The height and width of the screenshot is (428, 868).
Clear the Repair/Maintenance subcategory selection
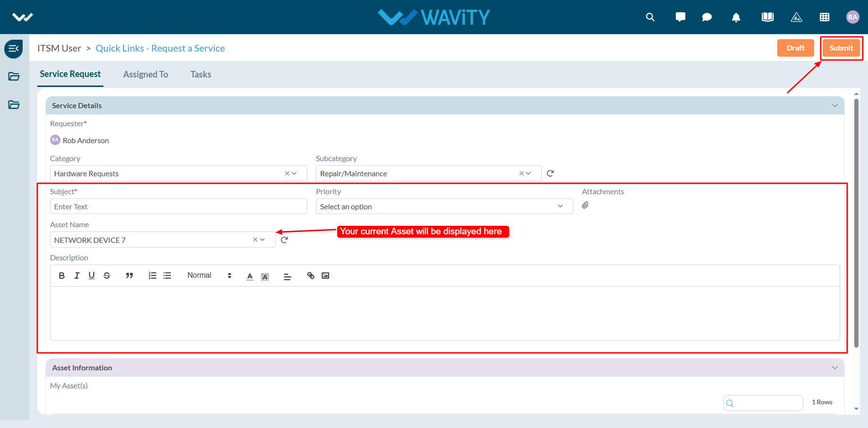521,173
